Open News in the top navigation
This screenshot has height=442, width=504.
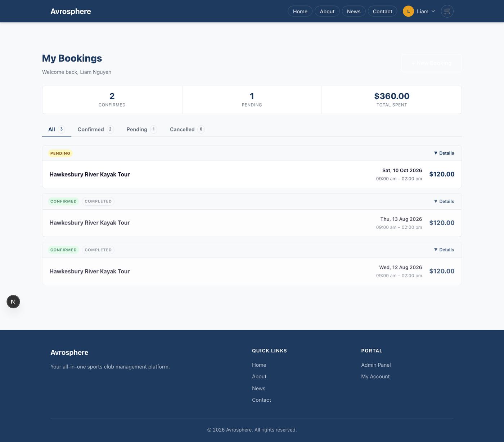[x=354, y=11]
